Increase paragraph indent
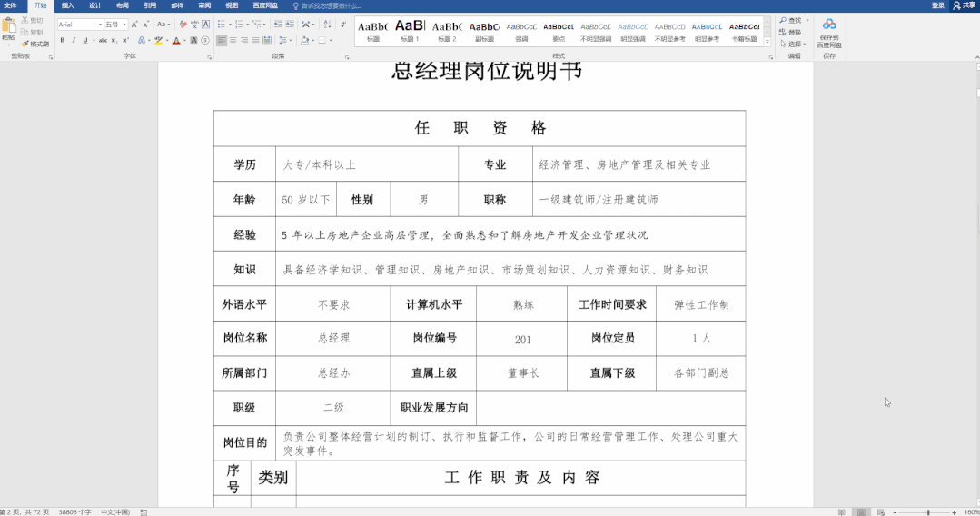This screenshot has width=980, height=516. [x=290, y=25]
